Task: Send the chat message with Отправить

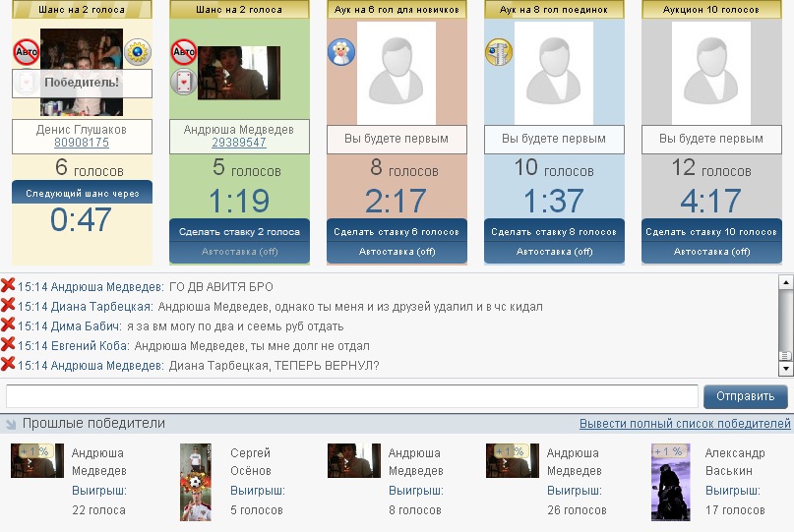Action: [x=746, y=396]
